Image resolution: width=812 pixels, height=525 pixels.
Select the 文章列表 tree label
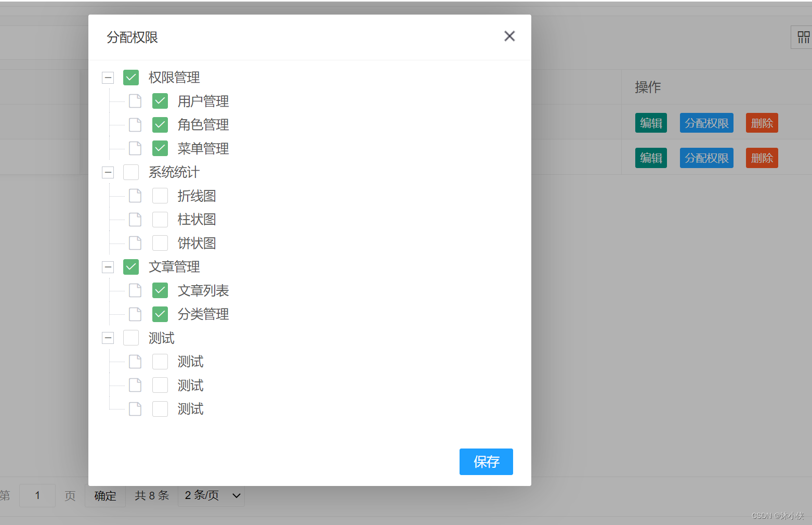203,290
